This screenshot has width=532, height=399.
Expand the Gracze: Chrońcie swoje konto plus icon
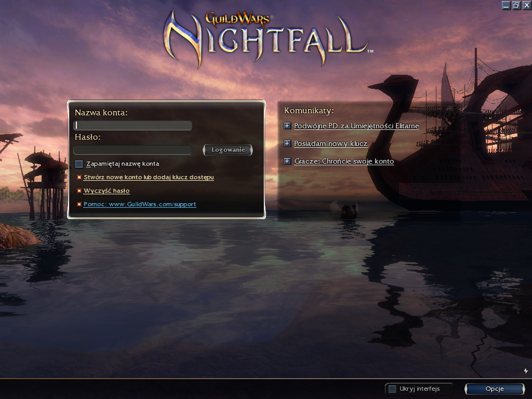(287, 161)
